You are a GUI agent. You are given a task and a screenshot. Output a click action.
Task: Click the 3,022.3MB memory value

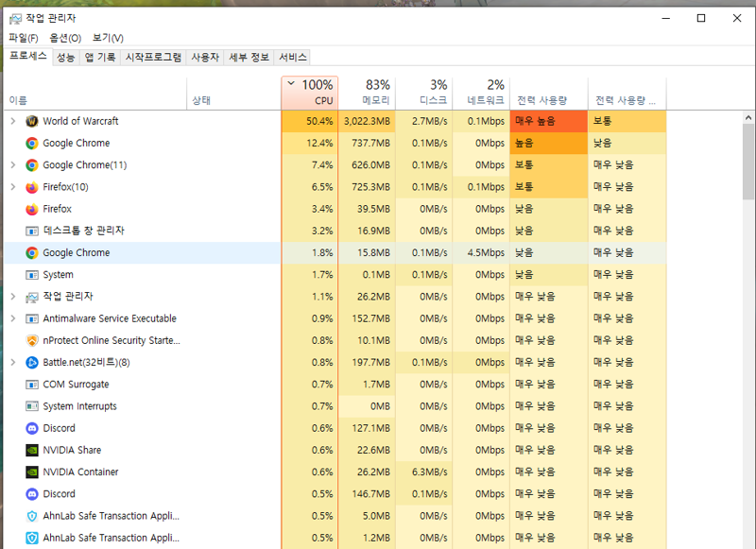(367, 121)
